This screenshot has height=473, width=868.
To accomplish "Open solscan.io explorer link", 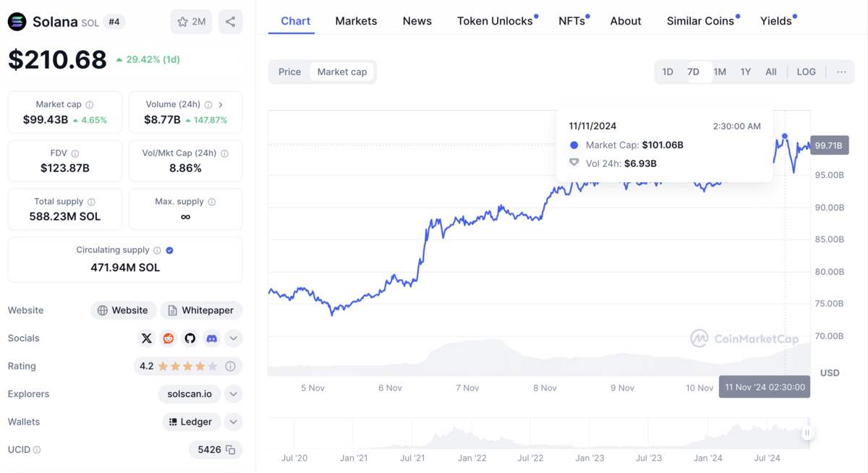I will pos(190,394).
